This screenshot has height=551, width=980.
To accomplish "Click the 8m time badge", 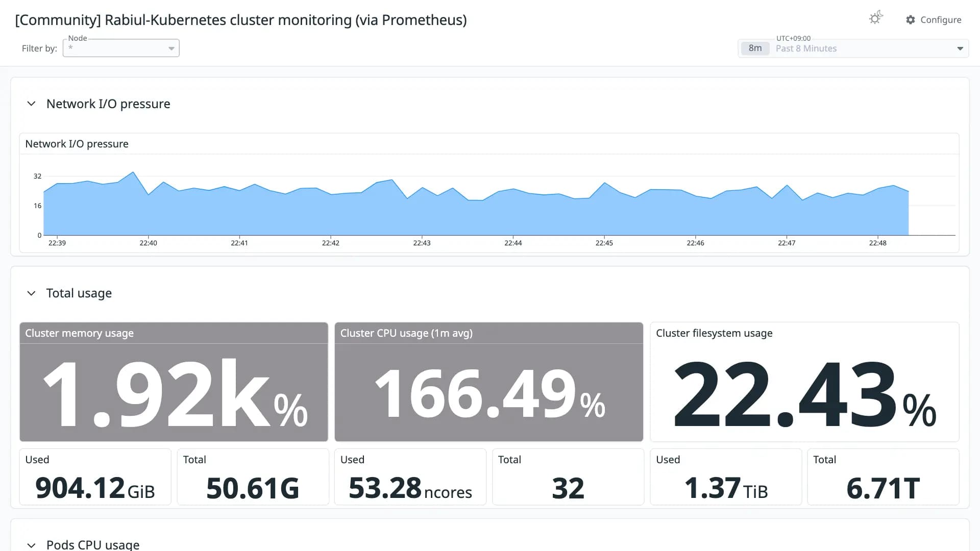I will pos(755,48).
